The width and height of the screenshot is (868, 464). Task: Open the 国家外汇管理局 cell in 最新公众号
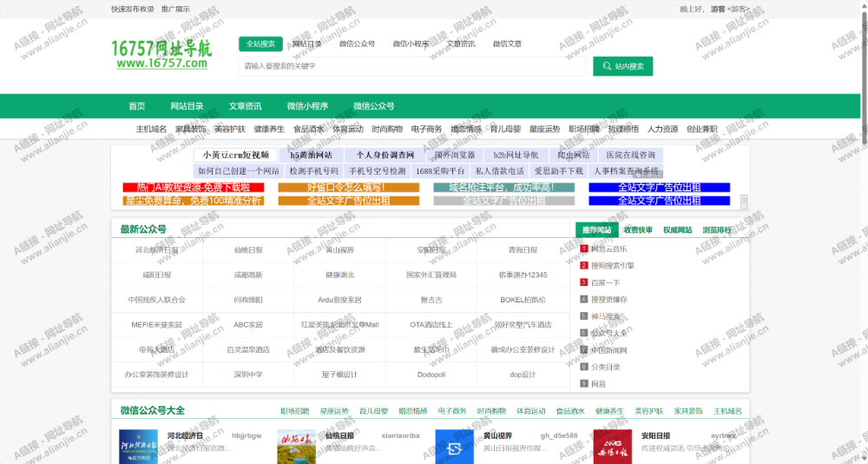pyautogui.click(x=431, y=275)
